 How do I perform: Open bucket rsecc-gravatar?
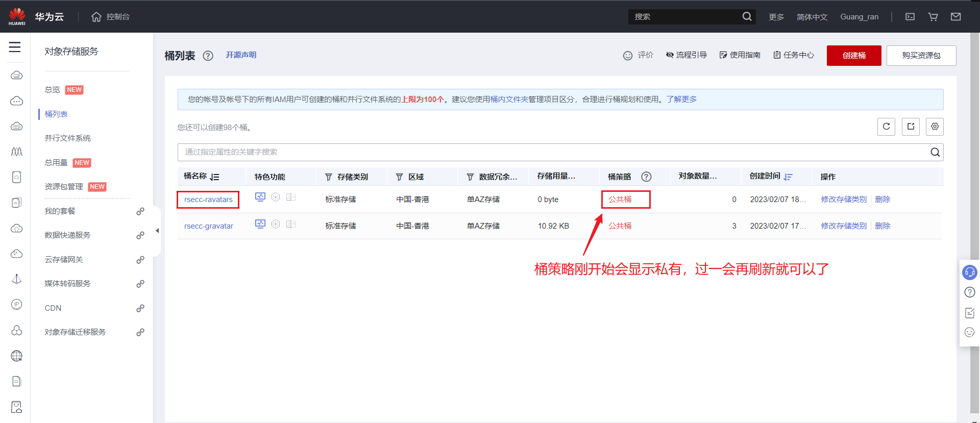[x=209, y=226]
